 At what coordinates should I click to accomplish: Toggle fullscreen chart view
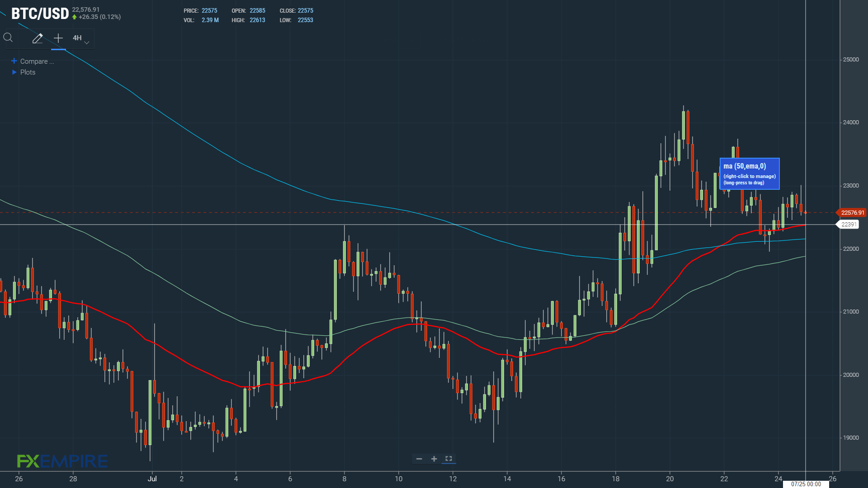pos(449,459)
